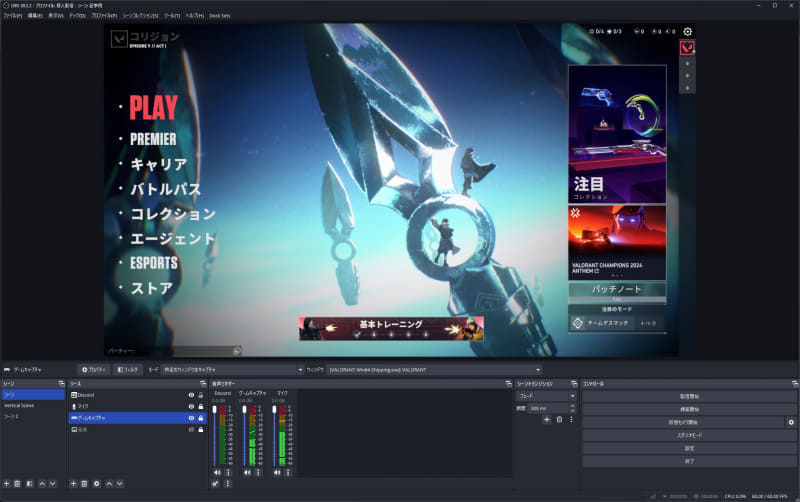Start virtual camera button

point(683,422)
